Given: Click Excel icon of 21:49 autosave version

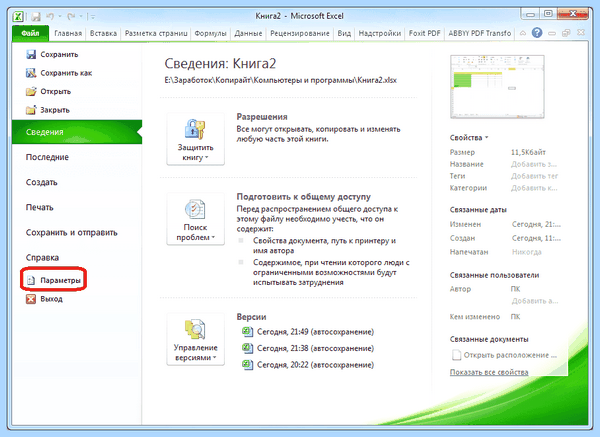Looking at the screenshot, I should point(248,331).
